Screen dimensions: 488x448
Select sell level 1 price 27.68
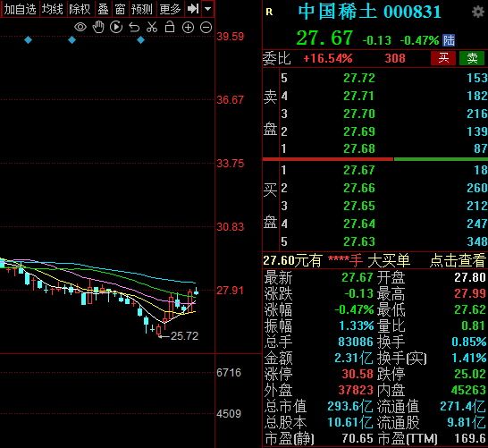pos(359,148)
